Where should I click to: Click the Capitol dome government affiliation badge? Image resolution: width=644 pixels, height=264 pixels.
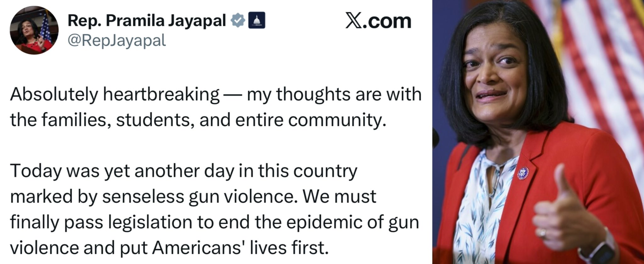pyautogui.click(x=257, y=21)
